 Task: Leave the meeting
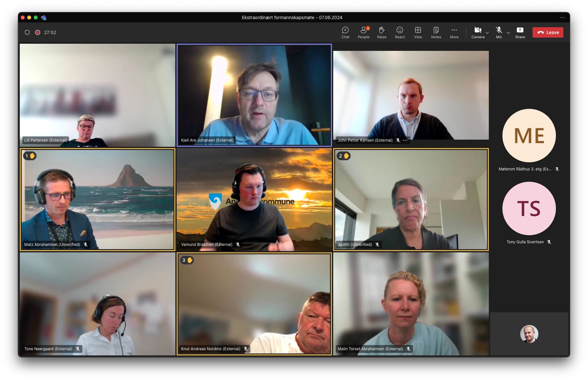[x=548, y=32]
